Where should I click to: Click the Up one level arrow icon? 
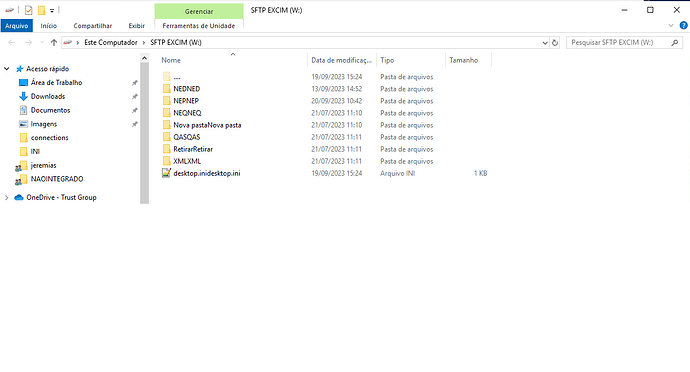point(54,43)
